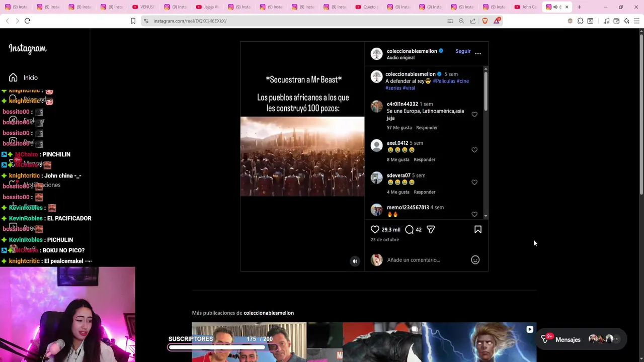The height and width of the screenshot is (362, 644).
Task: Go forward in browser history
Action: pyautogui.click(x=17, y=21)
